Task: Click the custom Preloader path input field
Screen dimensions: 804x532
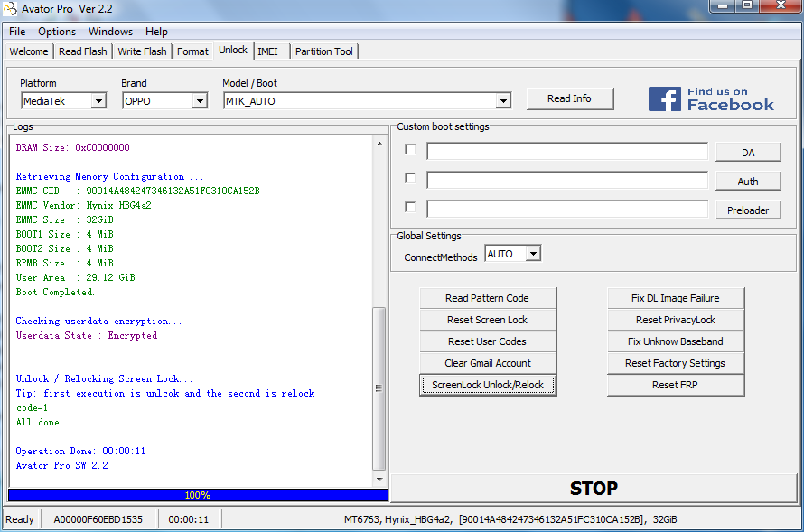Action: click(567, 209)
